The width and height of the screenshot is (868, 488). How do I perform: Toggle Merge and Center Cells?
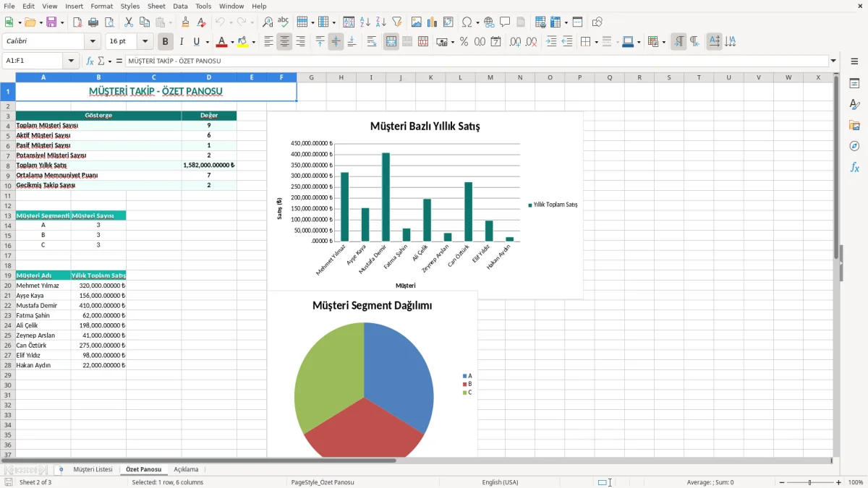391,42
